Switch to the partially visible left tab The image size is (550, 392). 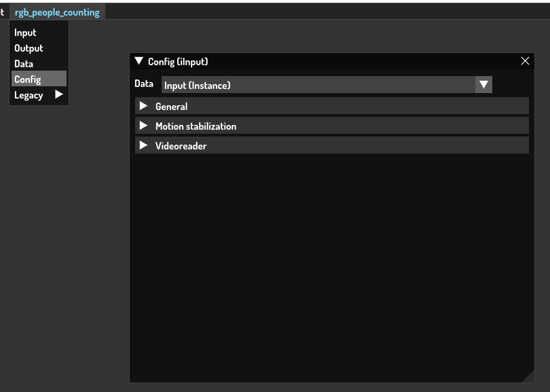pyautogui.click(x=3, y=12)
